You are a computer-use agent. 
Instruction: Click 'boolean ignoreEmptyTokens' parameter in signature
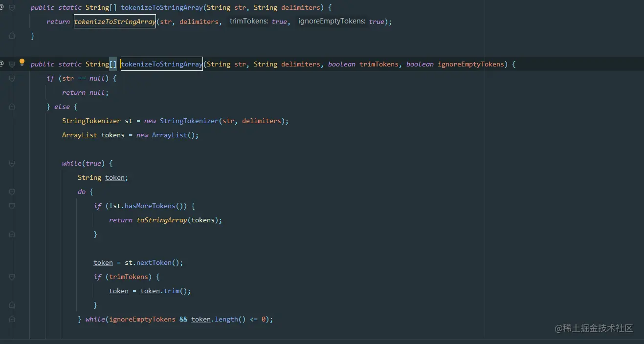[x=455, y=64]
